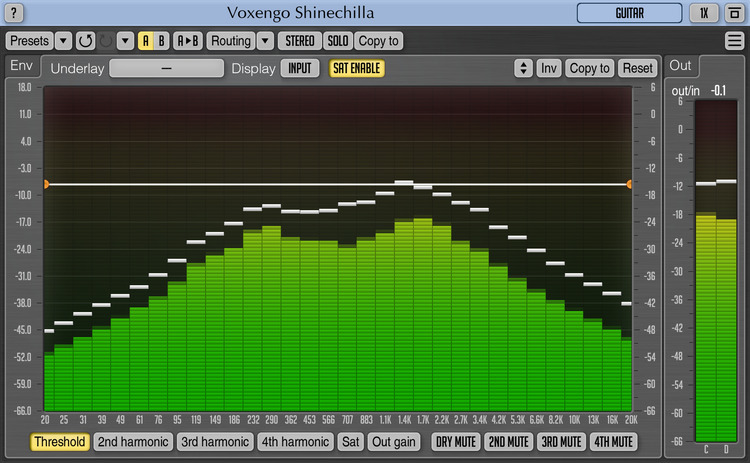Screen dimensions: 750x463
Task: Click the 1.7K spectrum band bar
Action: [423, 314]
